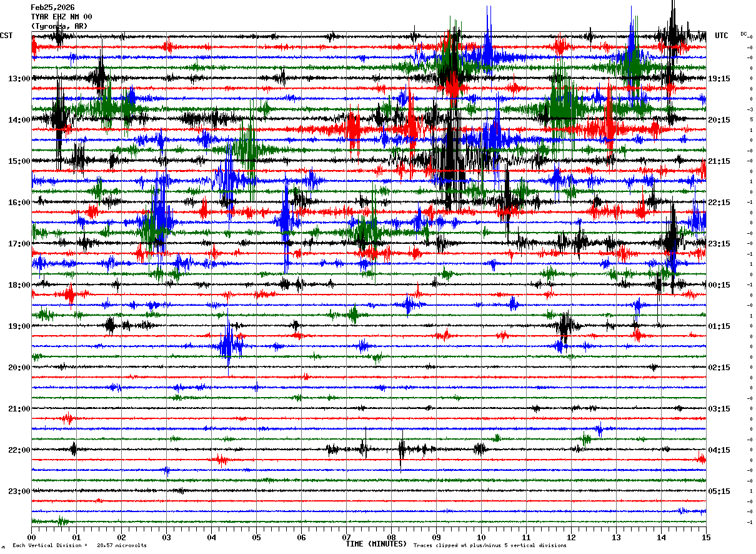Click the 23:00 CST time label
Screen dimensions: 756x554
19,491
